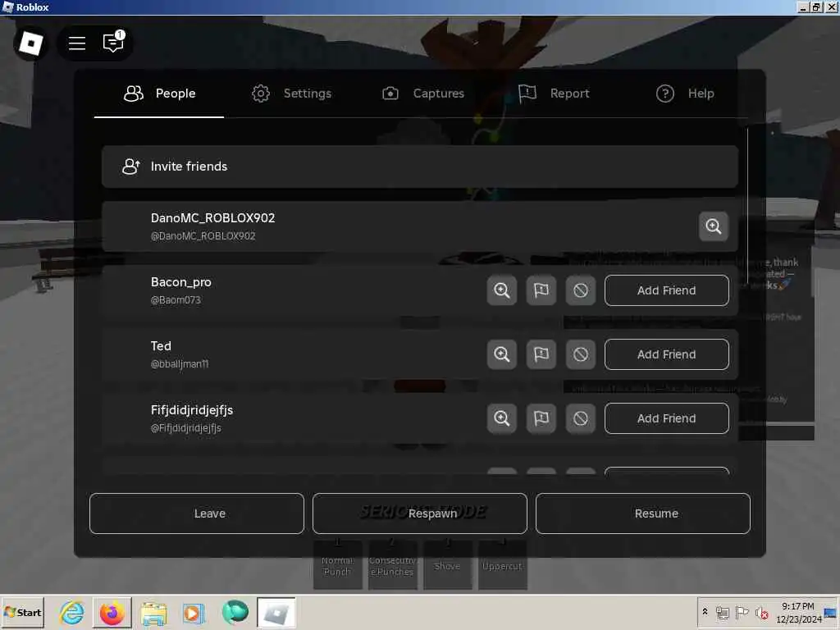Click the Roblox logo button

coord(30,43)
